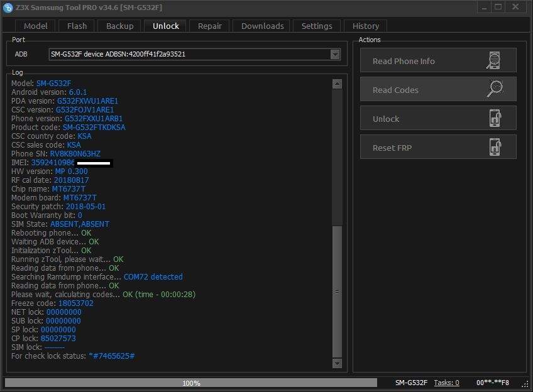Screen dimensions: 533x392
Task: Click Android version 6.0.1 value
Action: (x=78, y=92)
